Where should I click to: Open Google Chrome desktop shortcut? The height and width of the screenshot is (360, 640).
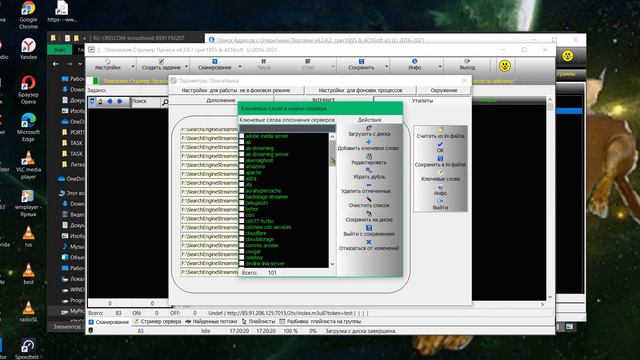28,15
